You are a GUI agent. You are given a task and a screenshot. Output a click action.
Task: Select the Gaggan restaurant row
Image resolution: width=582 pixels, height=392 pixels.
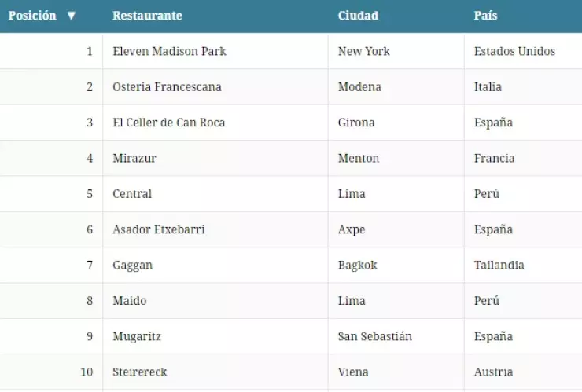pyautogui.click(x=133, y=266)
